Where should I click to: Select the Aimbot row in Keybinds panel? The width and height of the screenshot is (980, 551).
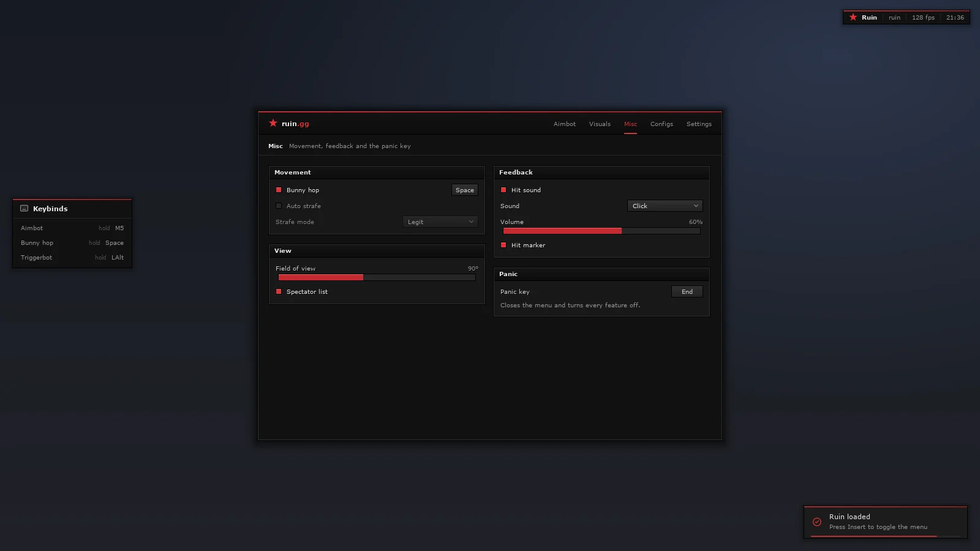[x=72, y=228]
